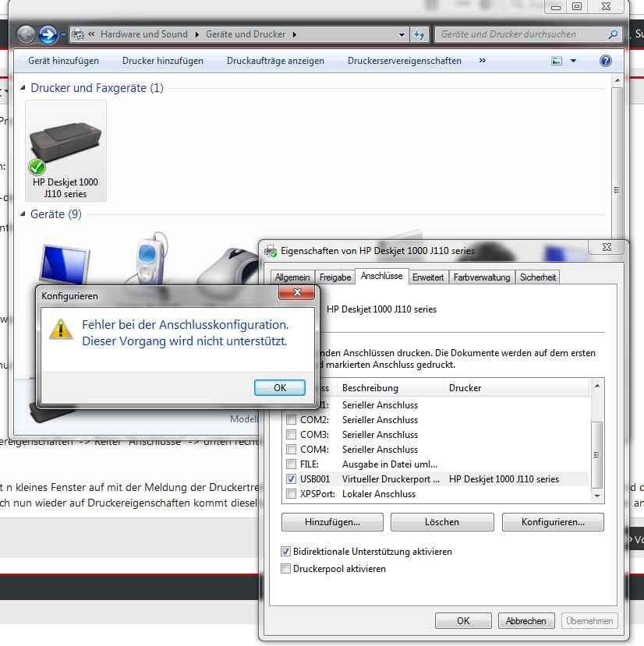Click the printer icon in properties title bar

pos(271,251)
